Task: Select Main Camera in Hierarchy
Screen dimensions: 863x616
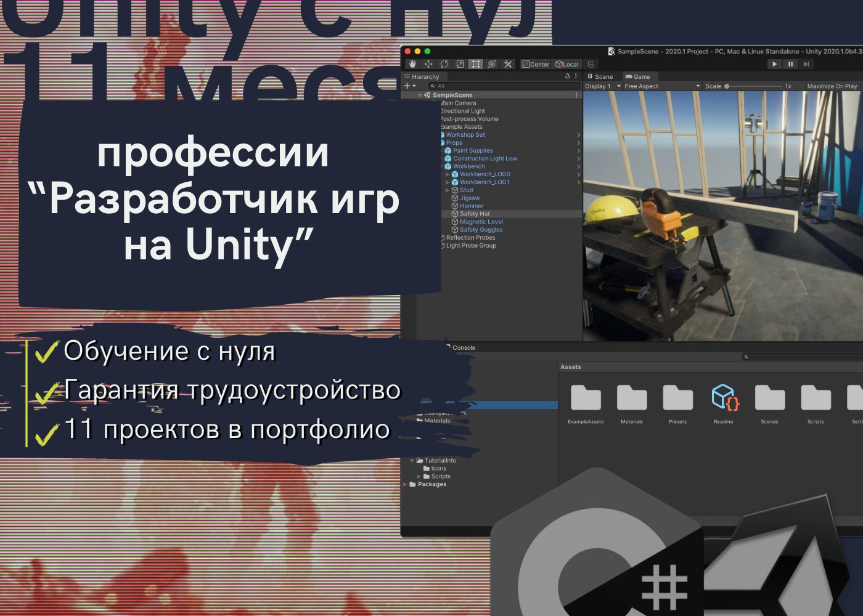Action: [x=458, y=103]
